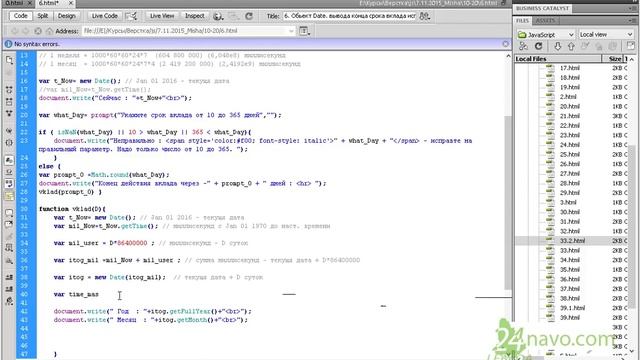Viewport: 640px width, 360px height.
Task: Click Collapse Selection icon in coding toolbar
Action: (9, 101)
